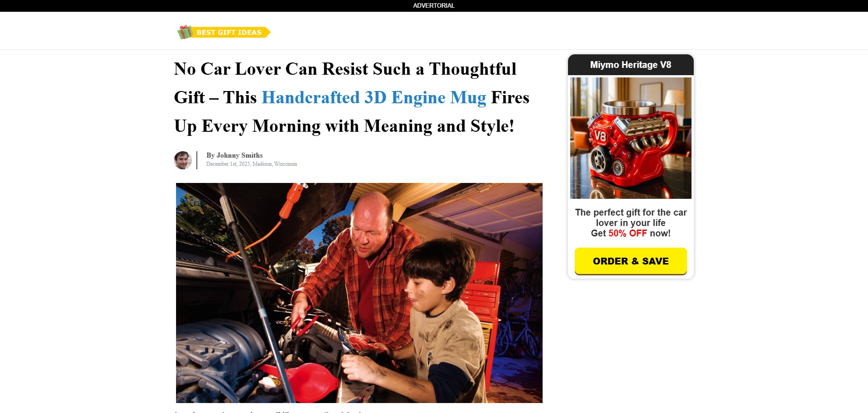Click the ORDER & SAVE button

(630, 261)
